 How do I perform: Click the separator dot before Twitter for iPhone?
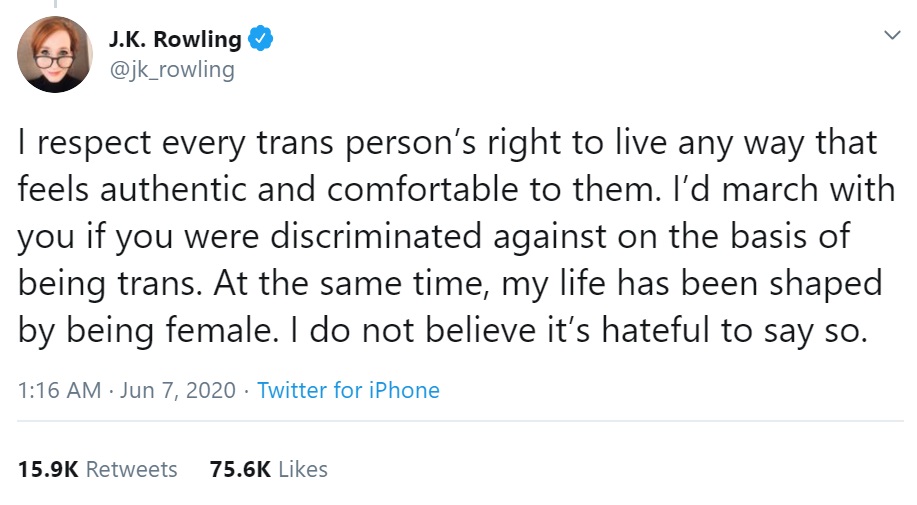tap(246, 390)
